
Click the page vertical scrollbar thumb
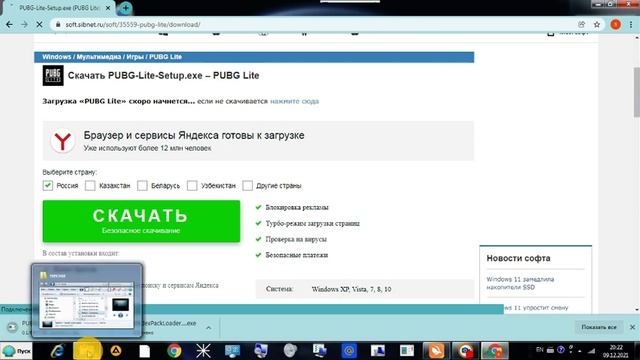click(x=636, y=92)
